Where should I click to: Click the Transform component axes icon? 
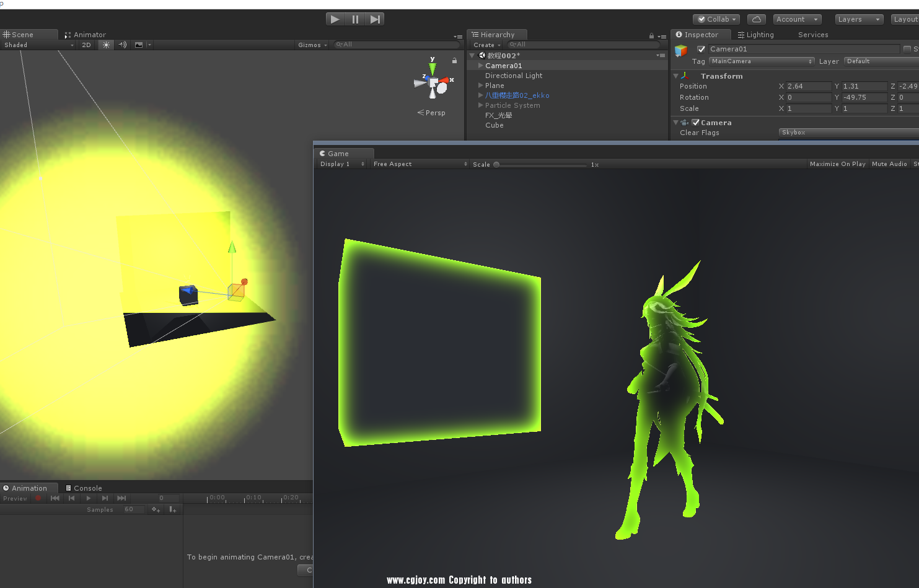pyautogui.click(x=685, y=76)
